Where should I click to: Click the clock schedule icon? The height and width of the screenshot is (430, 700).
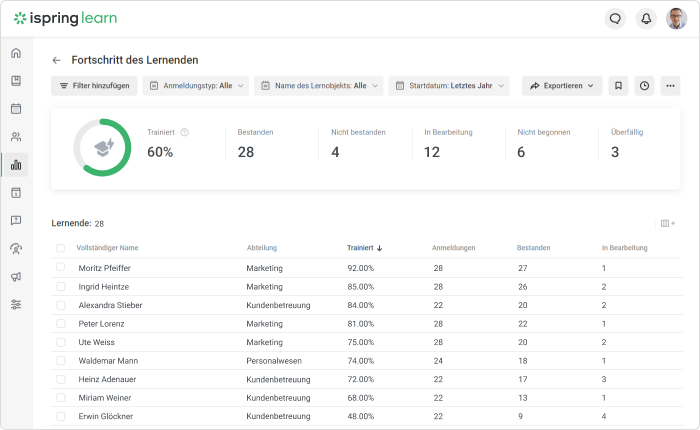644,86
